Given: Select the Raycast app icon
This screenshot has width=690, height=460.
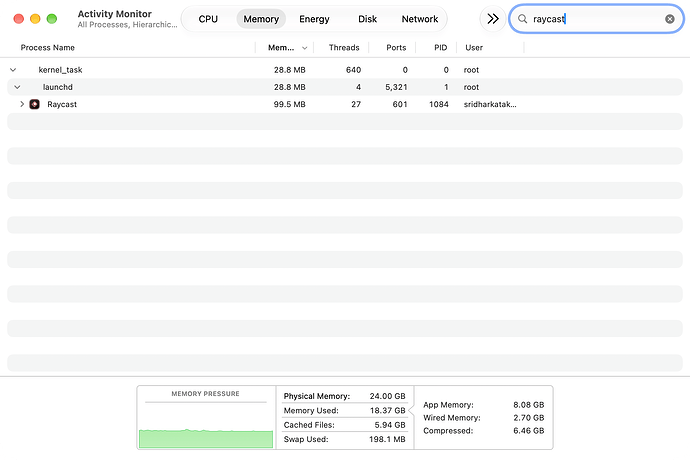Looking at the screenshot, I should coord(34,104).
